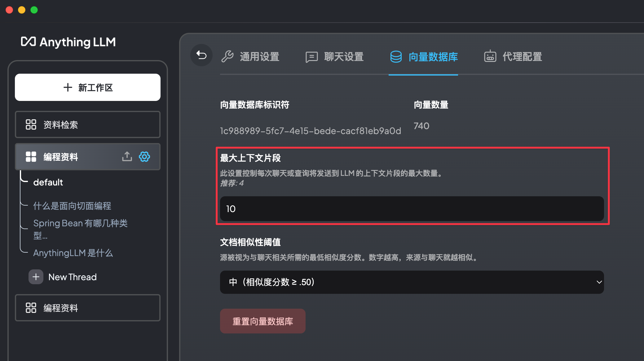Image resolution: width=644 pixels, height=361 pixels.
Task: Focus the 最大上下文片段 input field
Action: [x=412, y=209]
